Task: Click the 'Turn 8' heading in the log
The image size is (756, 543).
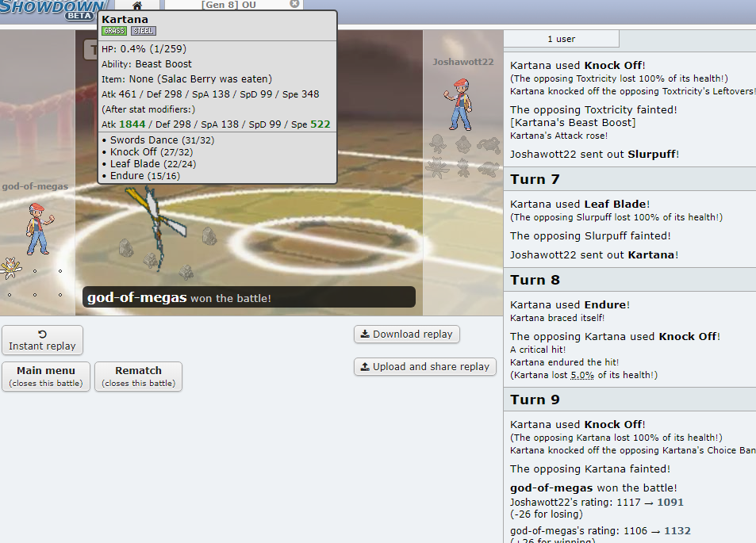Action: [535, 280]
